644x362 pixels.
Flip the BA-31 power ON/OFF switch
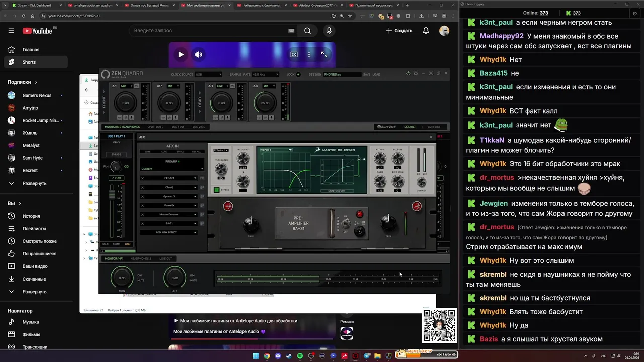(x=345, y=224)
